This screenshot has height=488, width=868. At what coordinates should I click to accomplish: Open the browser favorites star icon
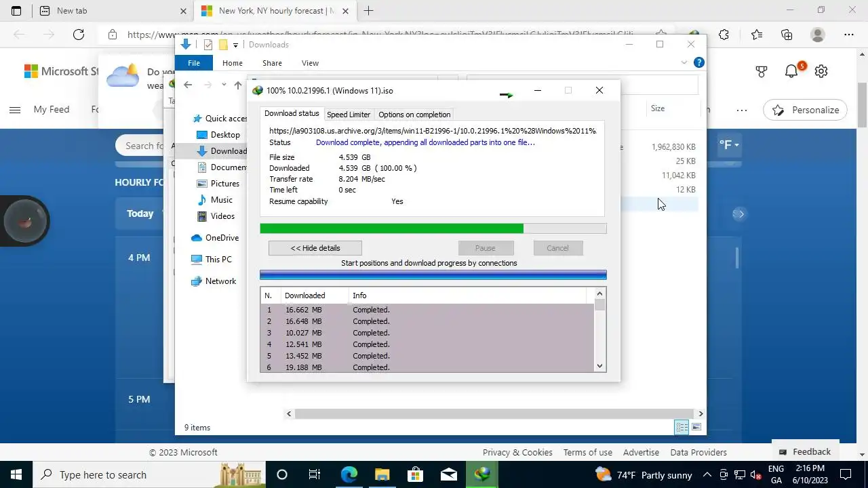tap(757, 35)
